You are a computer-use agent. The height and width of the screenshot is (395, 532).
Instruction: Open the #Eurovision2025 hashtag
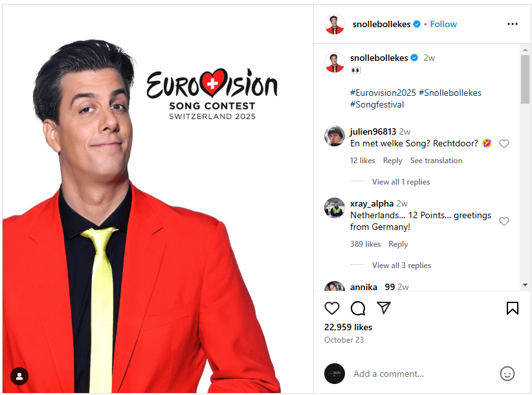[382, 93]
